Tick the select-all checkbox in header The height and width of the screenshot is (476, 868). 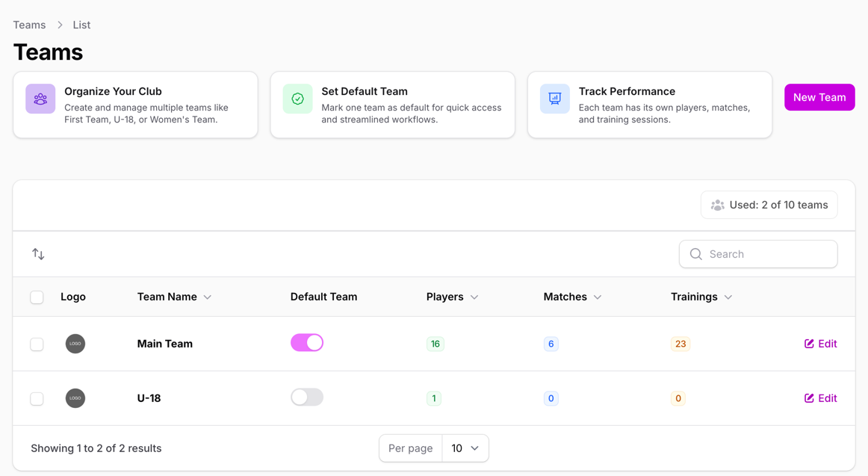point(37,297)
